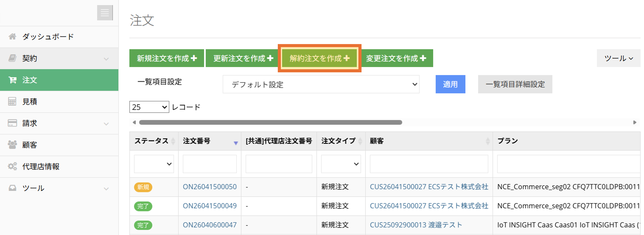Open 代理店情報 in the sidebar
The height and width of the screenshot is (235, 644).
click(59, 166)
